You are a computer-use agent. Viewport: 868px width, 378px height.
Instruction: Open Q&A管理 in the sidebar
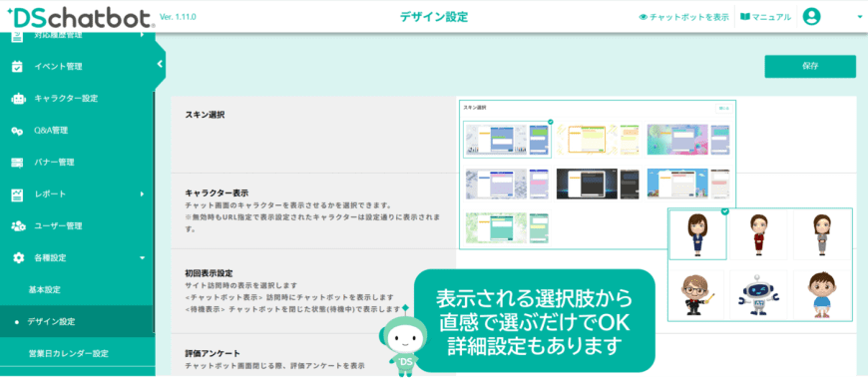[x=50, y=131]
